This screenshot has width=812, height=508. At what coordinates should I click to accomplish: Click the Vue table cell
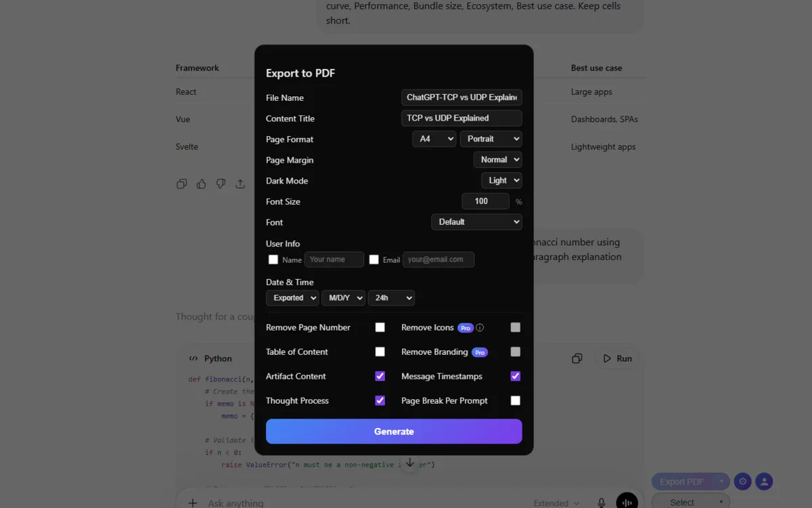(x=183, y=119)
